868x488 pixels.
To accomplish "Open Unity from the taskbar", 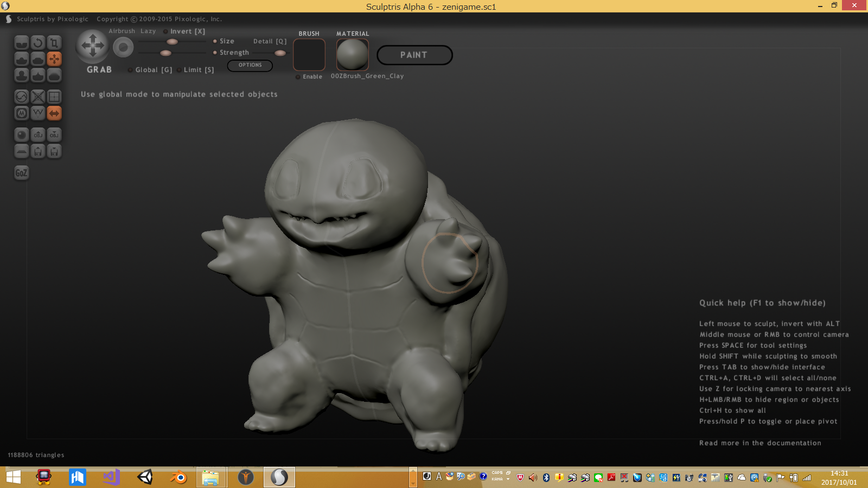I will click(x=145, y=477).
